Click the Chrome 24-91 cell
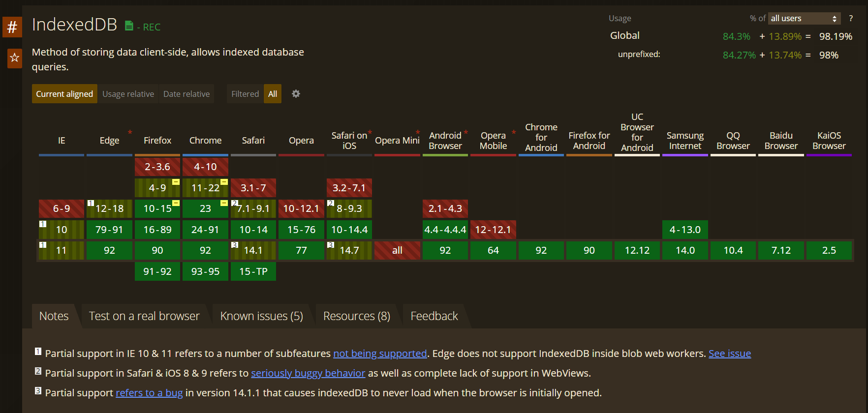The image size is (868, 413). point(205,230)
